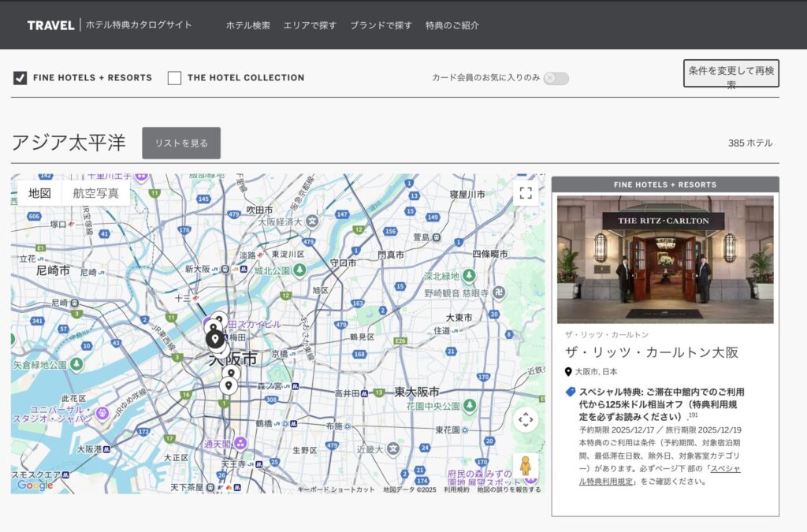
Task: Click the 尼崎市 label on the map
Action: [53, 270]
